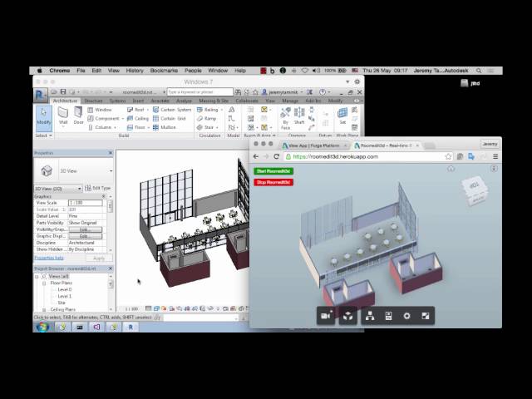Switch to the Architecture ribbon tab

coord(65,101)
